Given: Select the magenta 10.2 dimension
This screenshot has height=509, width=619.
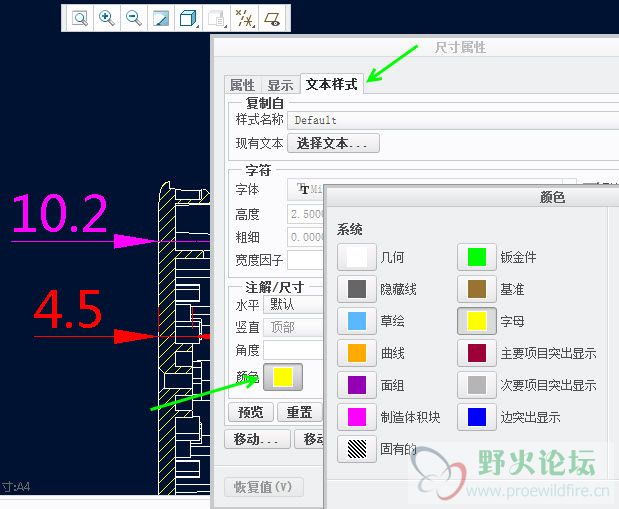Looking at the screenshot, I should pos(60,213).
